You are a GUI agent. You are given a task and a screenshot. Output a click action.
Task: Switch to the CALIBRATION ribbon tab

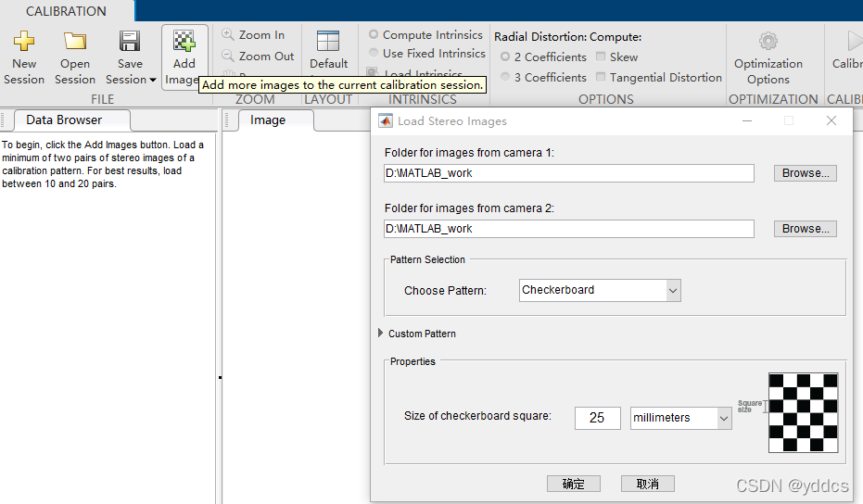[x=66, y=11]
